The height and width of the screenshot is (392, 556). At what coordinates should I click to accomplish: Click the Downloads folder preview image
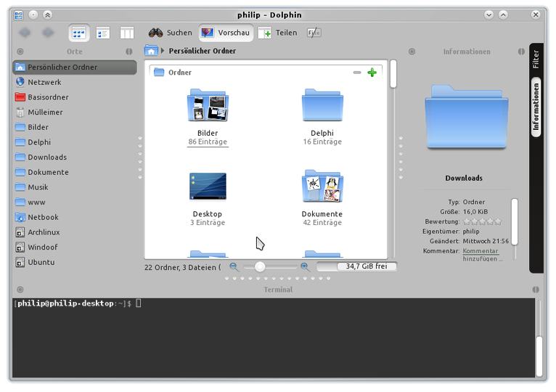coord(466,117)
